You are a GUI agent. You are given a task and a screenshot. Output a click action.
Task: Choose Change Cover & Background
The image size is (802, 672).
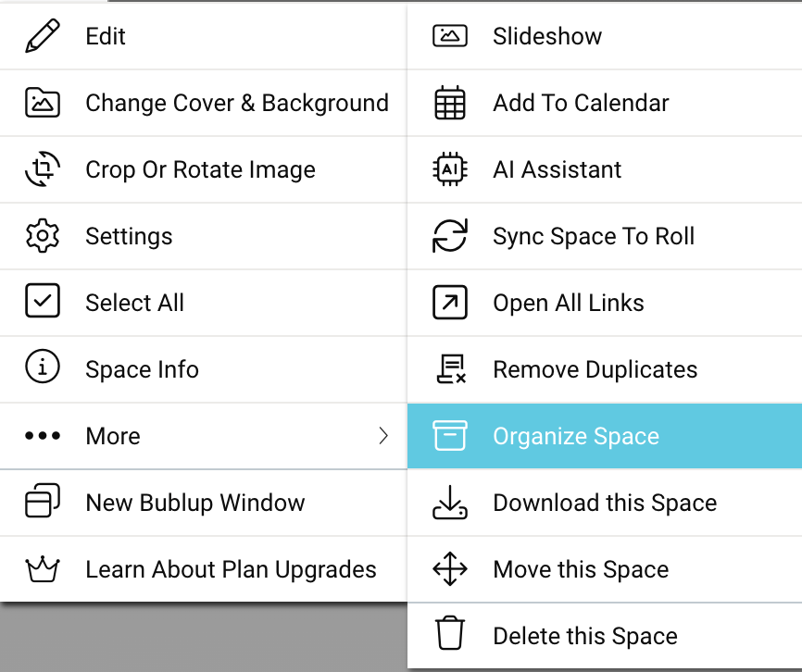[236, 103]
